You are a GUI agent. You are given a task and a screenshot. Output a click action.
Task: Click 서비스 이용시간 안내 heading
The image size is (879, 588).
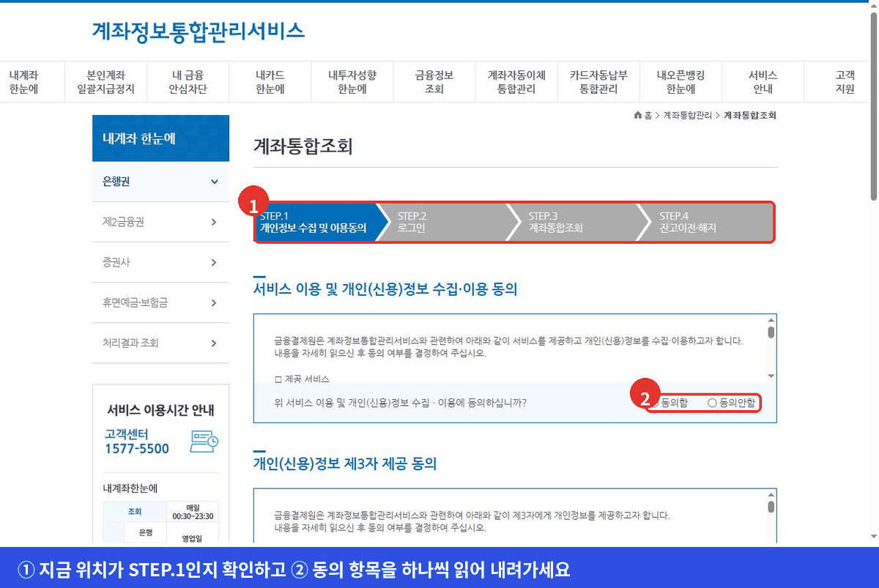(160, 409)
